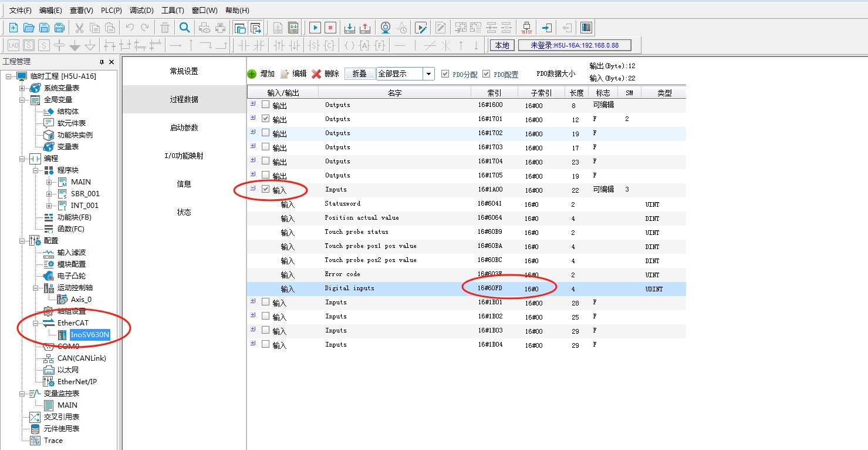The image size is (868, 450).
Task: Click the red X Delete (删除) icon
Action: tap(316, 74)
